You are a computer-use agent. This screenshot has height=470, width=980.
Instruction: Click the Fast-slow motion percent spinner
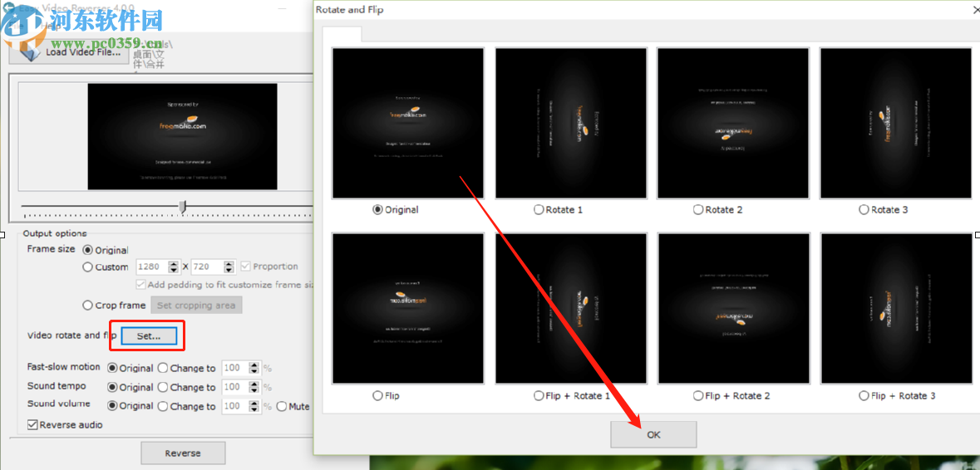pos(254,368)
